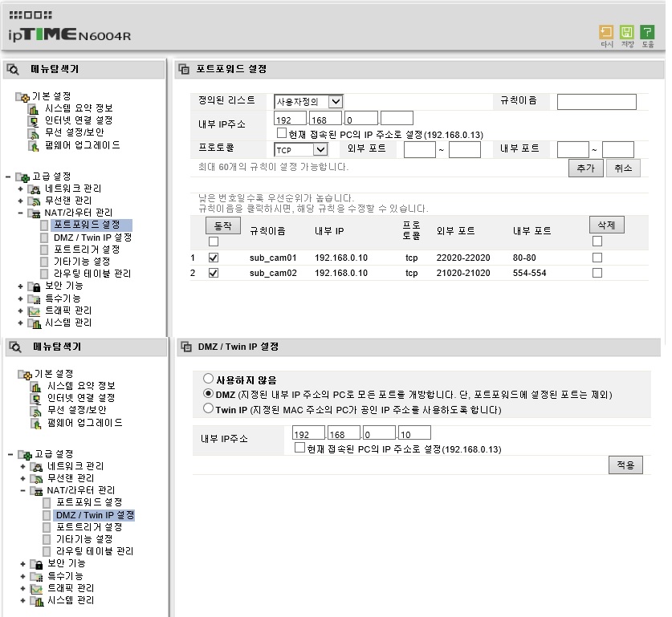
Task: Click the DMZ / Twin IP 설정 header icon
Action: coord(186,347)
